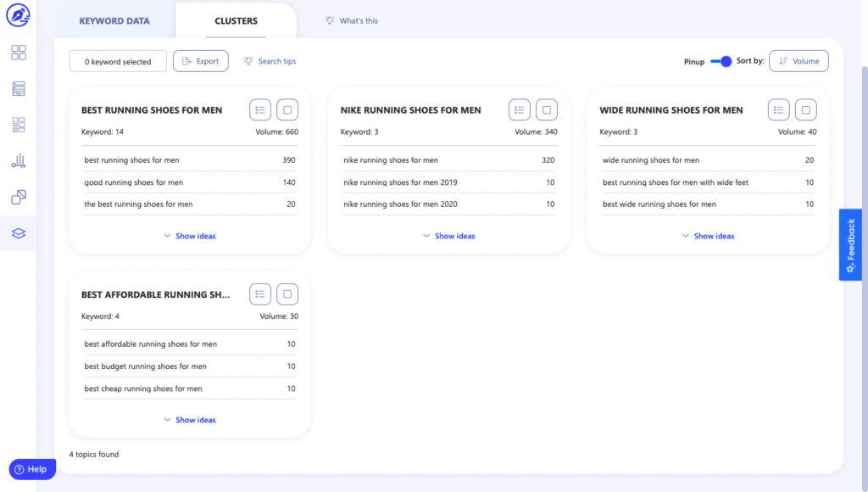Open the dashboard grid icon in sidebar
This screenshot has width=868, height=492.
pyautogui.click(x=19, y=53)
